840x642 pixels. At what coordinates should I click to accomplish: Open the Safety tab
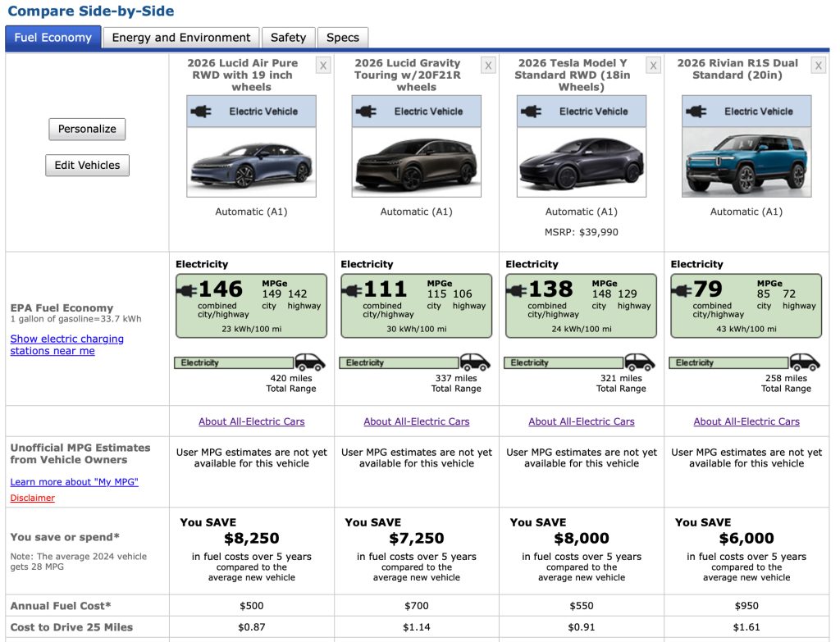tap(288, 38)
